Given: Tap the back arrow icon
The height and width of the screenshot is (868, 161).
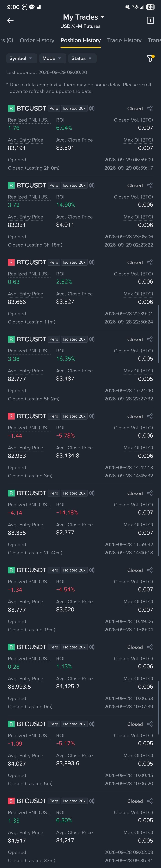Looking at the screenshot, I should point(10,21).
